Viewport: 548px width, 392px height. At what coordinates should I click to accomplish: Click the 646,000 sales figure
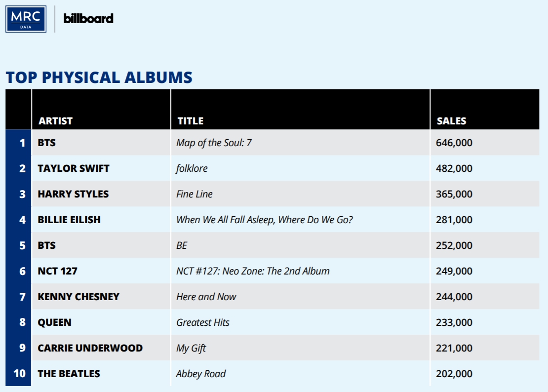tap(454, 143)
